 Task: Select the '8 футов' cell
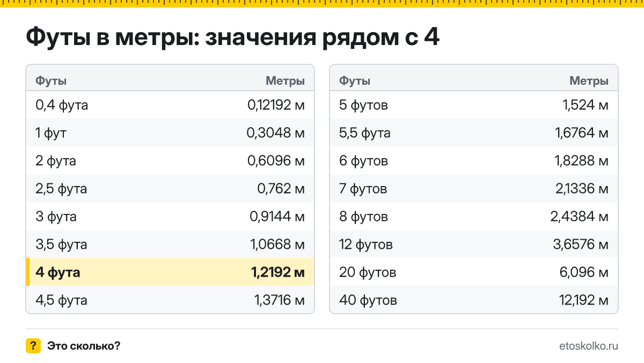363,217
